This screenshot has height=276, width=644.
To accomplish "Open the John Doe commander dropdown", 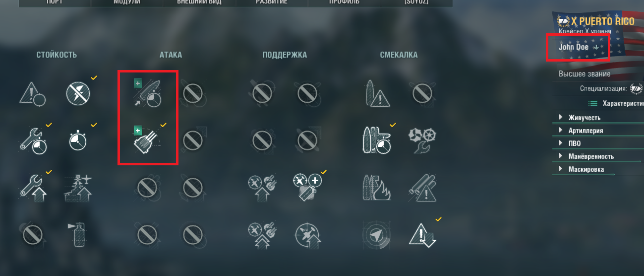I will (578, 47).
